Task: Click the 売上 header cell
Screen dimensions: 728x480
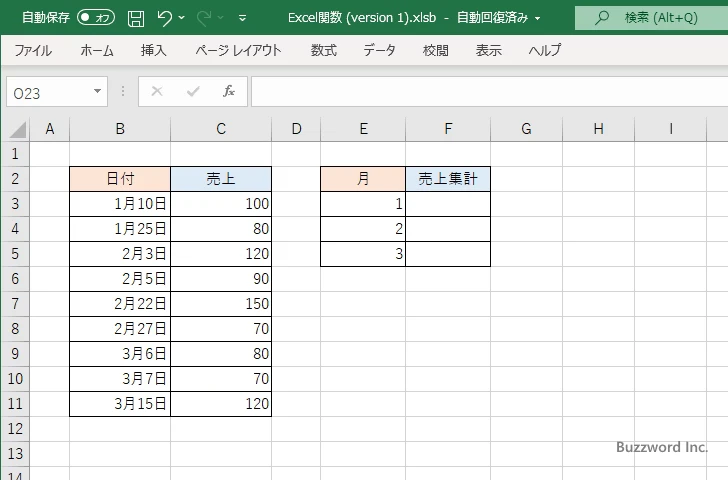Action: click(x=221, y=179)
